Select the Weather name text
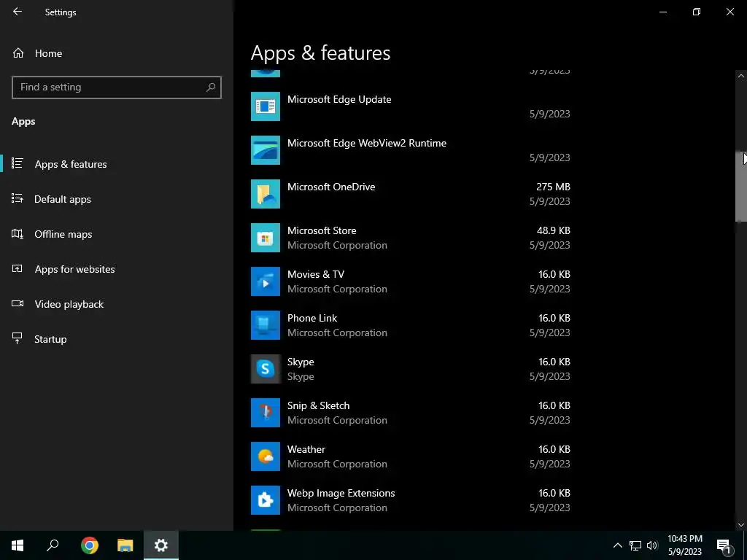747x560 pixels. click(x=306, y=449)
